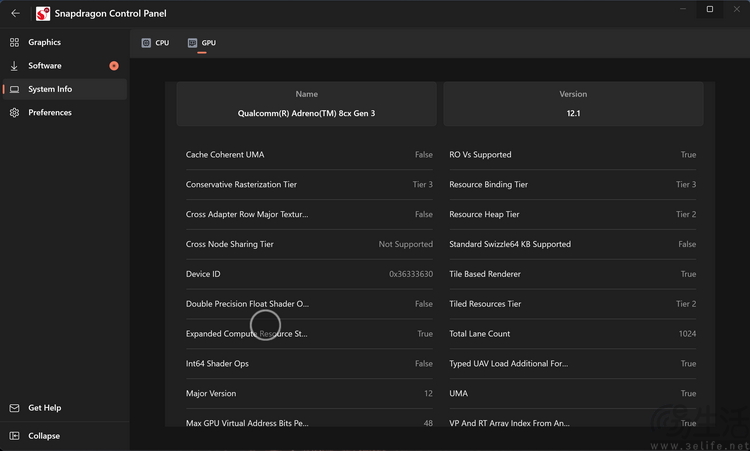Select the Cache Coherent UMA row
The image size is (750, 451).
[309, 155]
